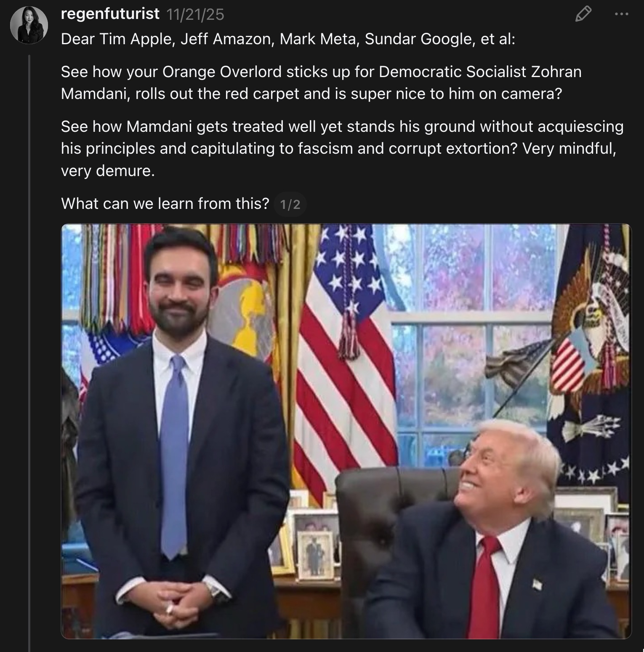Click the flag lapel pin on dark suit

[537, 584]
